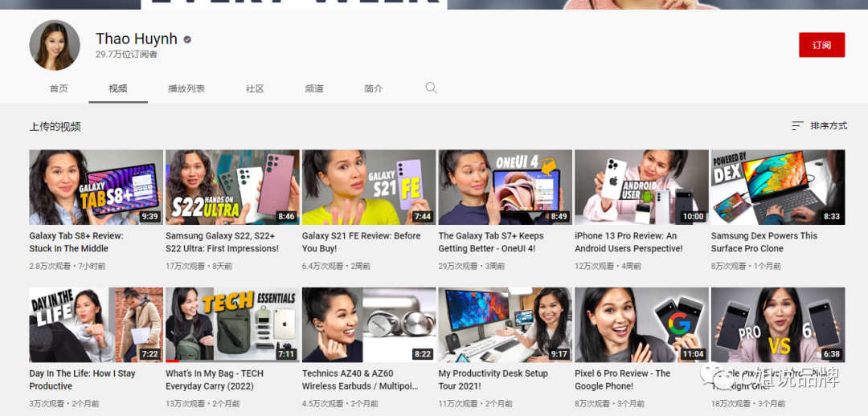
Task: Subscribe with the red 订阅 button
Action: [x=821, y=45]
